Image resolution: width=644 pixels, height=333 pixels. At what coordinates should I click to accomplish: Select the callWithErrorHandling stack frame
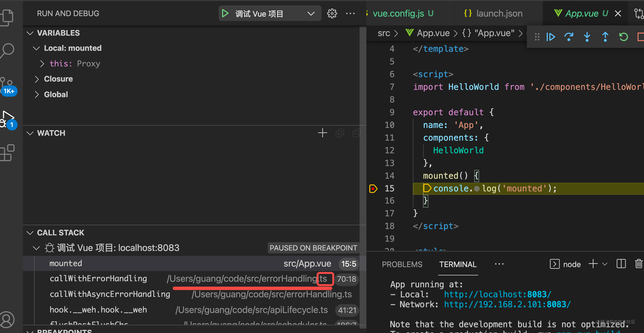click(x=98, y=279)
